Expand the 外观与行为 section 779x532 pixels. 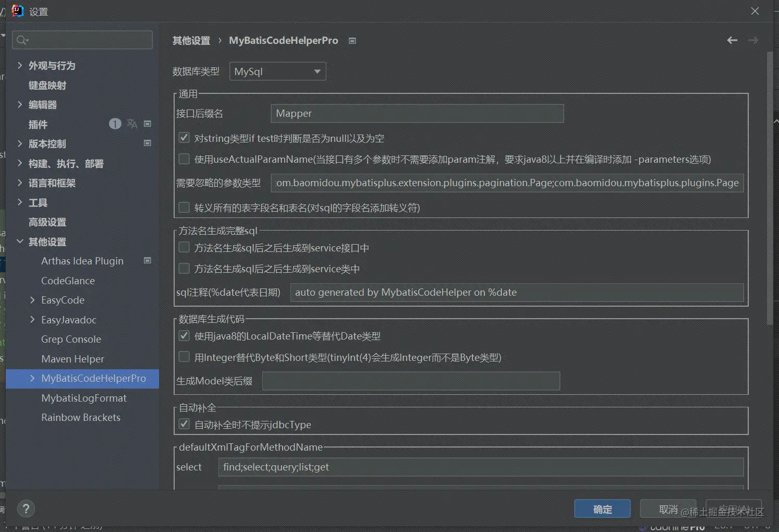pyautogui.click(x=20, y=65)
